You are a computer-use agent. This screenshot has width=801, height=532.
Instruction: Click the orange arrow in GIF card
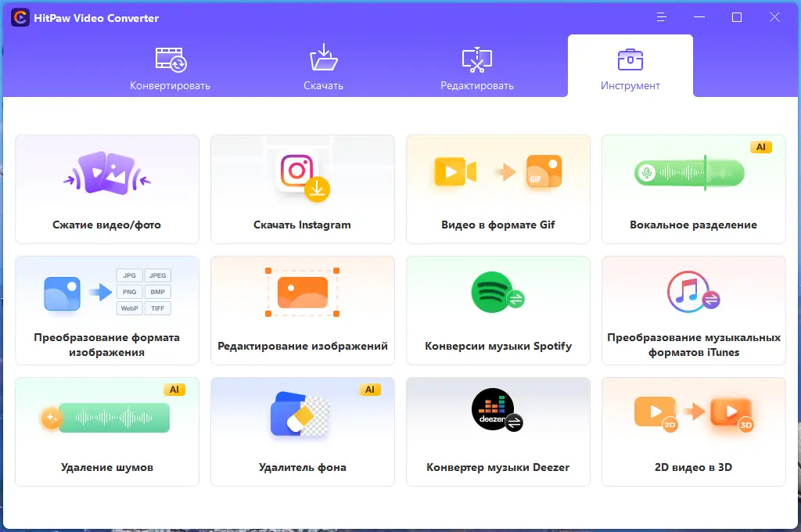click(506, 171)
